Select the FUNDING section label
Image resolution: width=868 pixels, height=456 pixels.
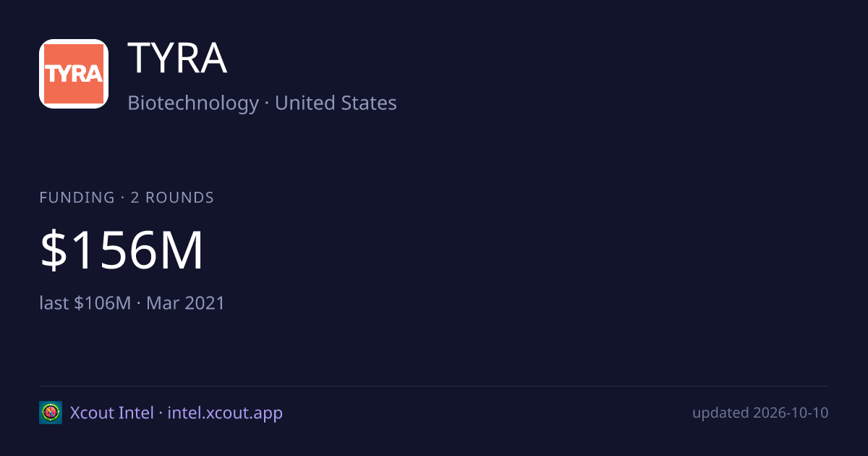tap(77, 198)
